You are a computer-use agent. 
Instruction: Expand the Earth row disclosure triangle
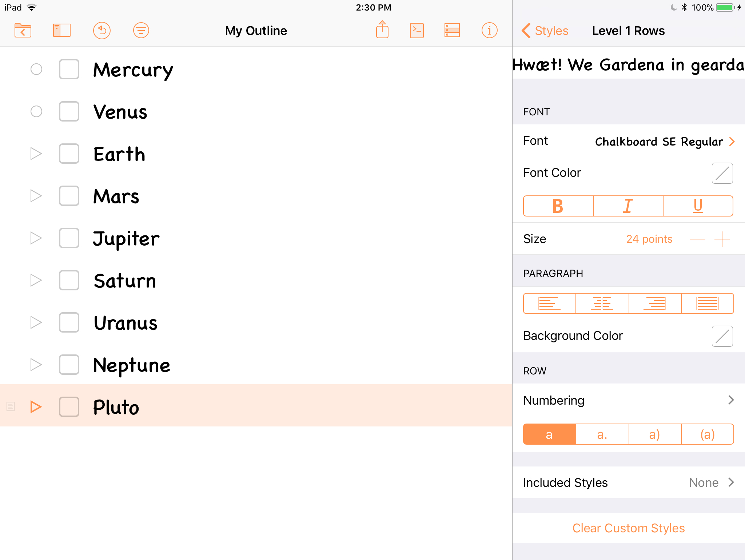click(x=36, y=154)
